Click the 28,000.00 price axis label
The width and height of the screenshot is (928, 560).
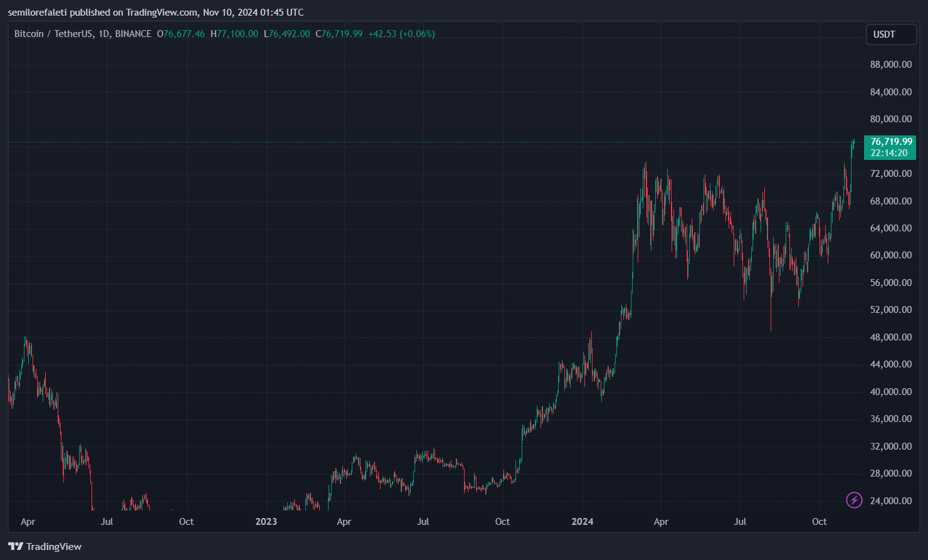[x=890, y=473]
